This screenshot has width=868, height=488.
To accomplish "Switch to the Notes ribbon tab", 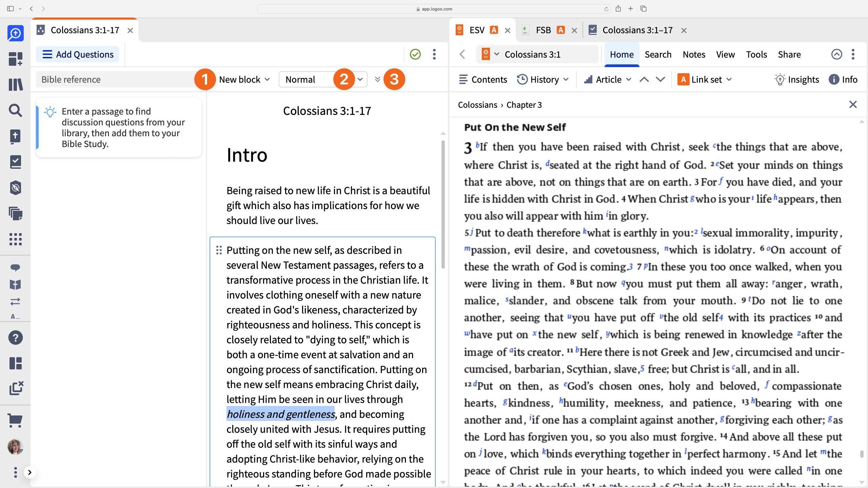I will point(694,55).
